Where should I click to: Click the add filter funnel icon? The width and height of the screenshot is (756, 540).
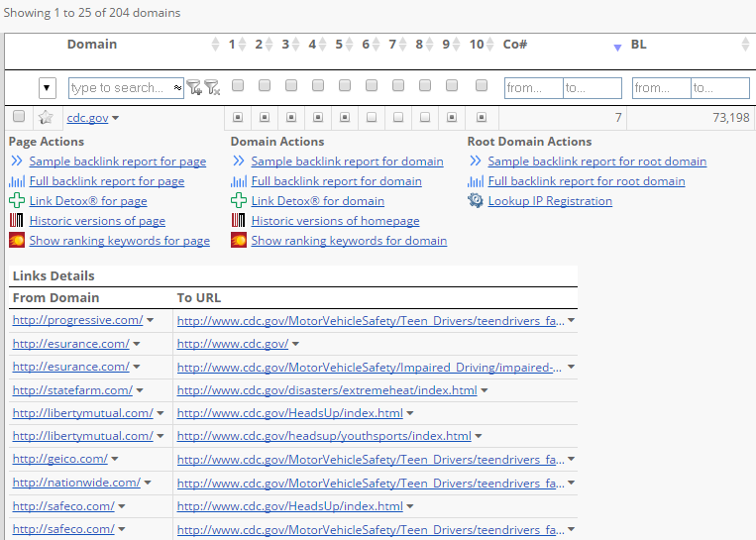pyautogui.click(x=194, y=88)
